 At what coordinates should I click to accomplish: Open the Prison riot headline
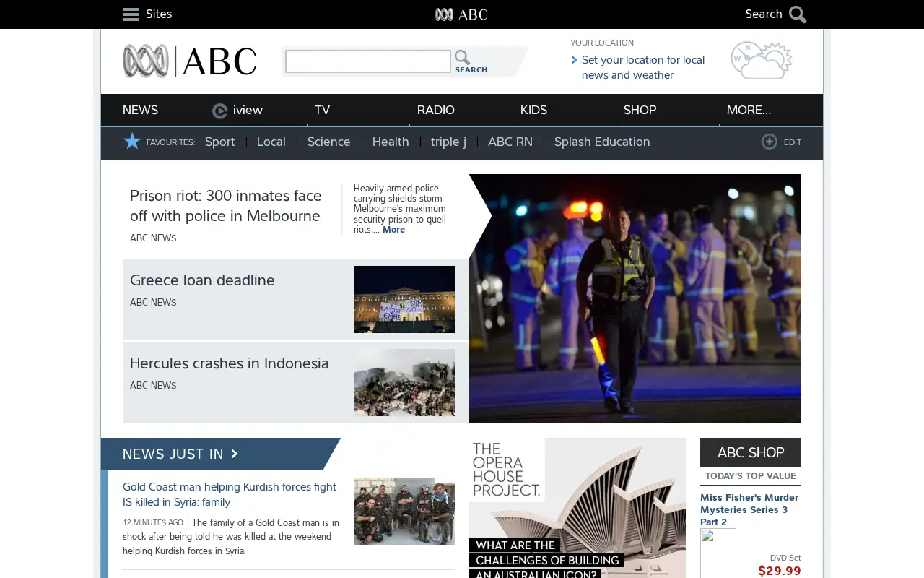click(x=226, y=206)
